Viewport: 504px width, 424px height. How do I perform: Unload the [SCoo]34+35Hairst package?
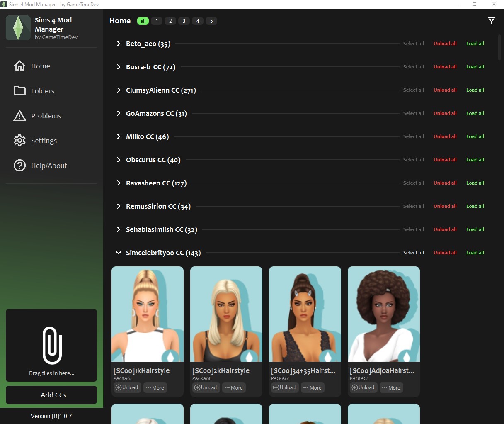pyautogui.click(x=284, y=387)
